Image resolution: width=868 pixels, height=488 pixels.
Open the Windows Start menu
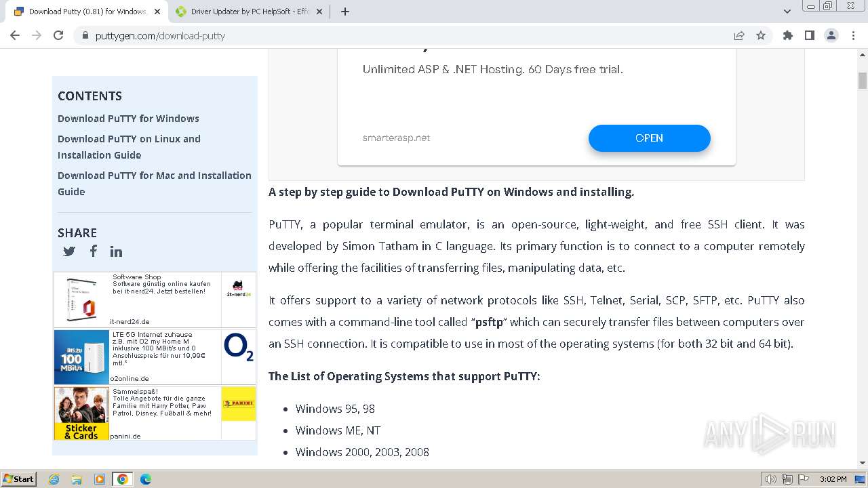click(18, 479)
